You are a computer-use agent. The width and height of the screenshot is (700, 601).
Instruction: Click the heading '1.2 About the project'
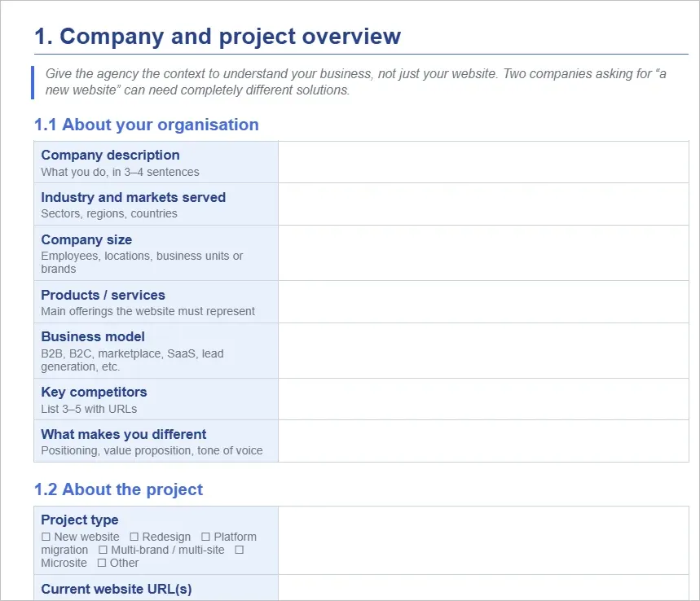(118, 489)
